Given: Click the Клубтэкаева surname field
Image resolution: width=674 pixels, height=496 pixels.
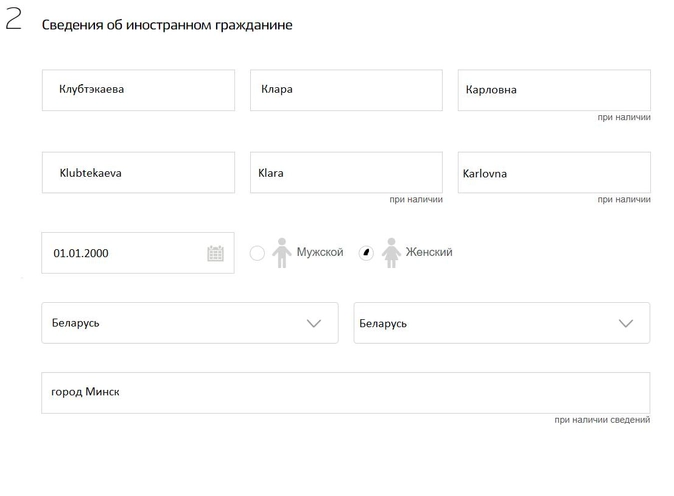Looking at the screenshot, I should click(x=138, y=90).
